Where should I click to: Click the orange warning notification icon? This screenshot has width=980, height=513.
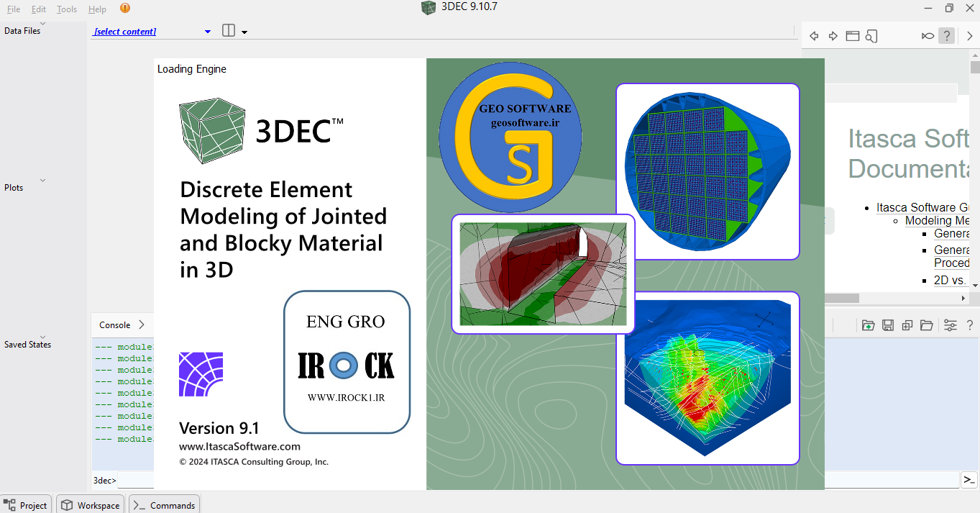click(x=125, y=9)
